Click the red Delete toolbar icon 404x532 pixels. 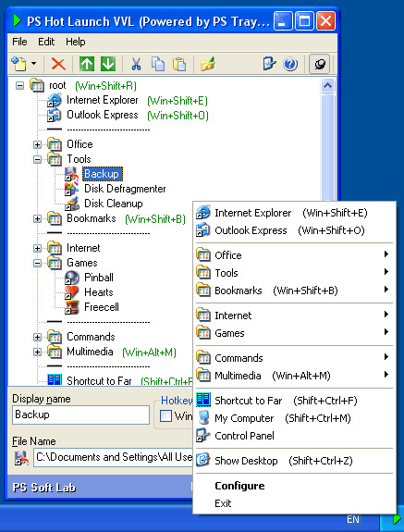coord(58,64)
